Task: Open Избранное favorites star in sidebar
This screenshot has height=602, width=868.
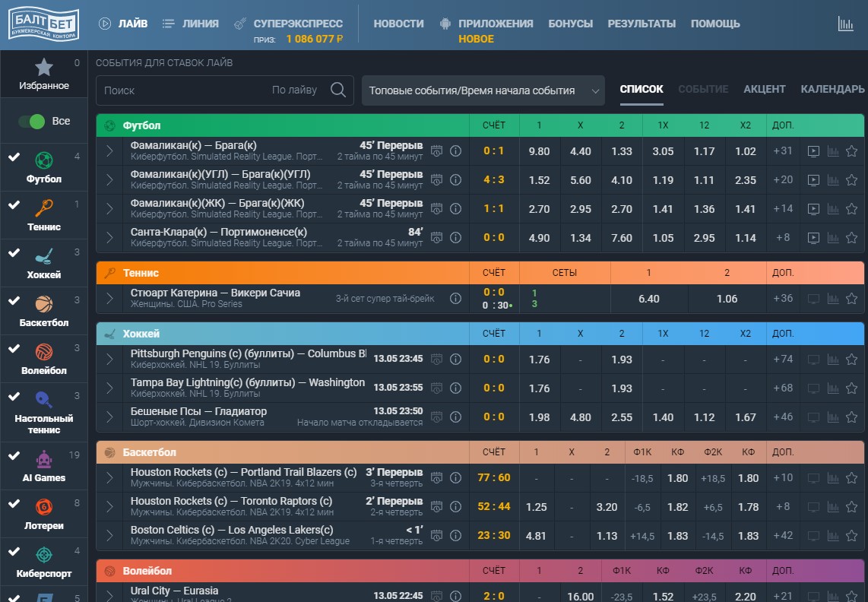Action: coord(44,74)
